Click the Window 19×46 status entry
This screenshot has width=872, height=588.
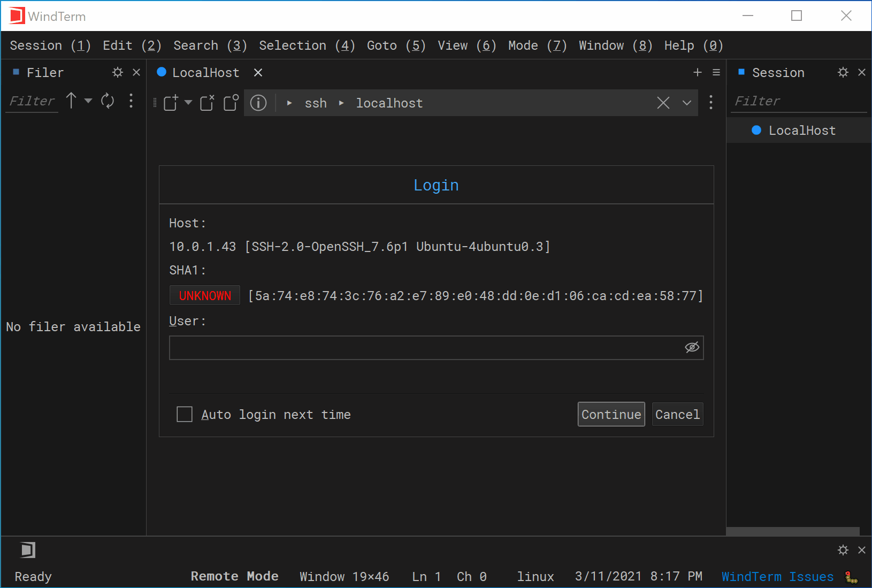tap(345, 577)
